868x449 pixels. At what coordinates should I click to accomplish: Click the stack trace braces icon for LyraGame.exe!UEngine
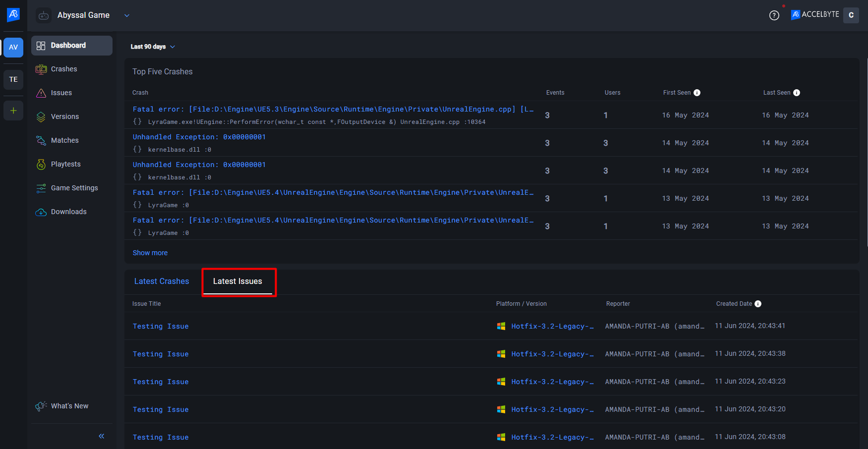click(137, 122)
